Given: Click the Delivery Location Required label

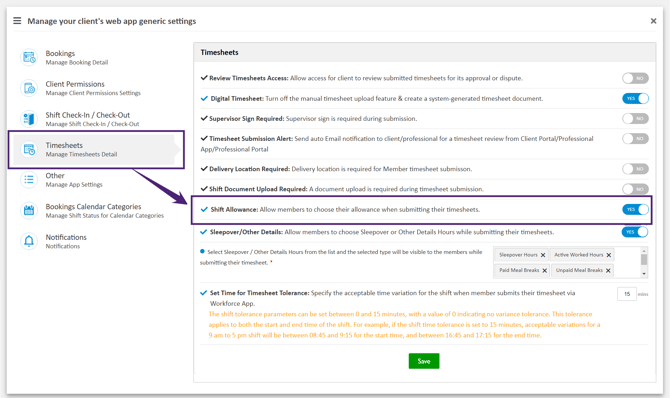Looking at the screenshot, I should click(250, 169).
